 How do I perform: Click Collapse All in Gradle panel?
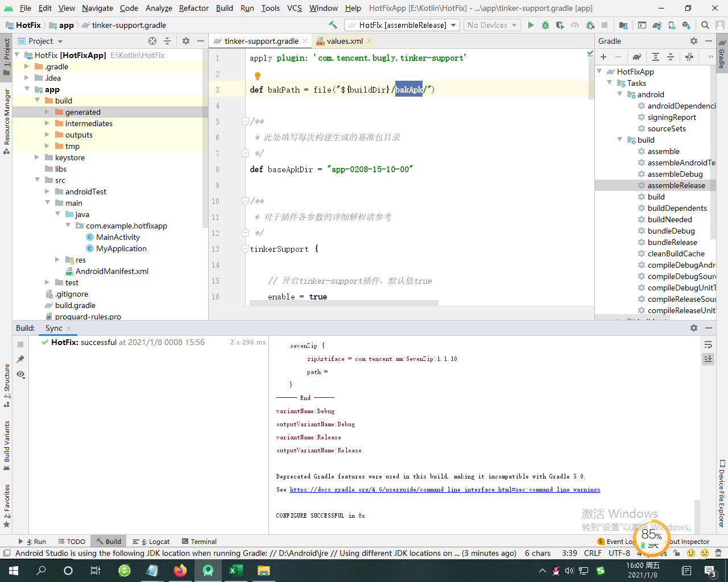(x=671, y=57)
